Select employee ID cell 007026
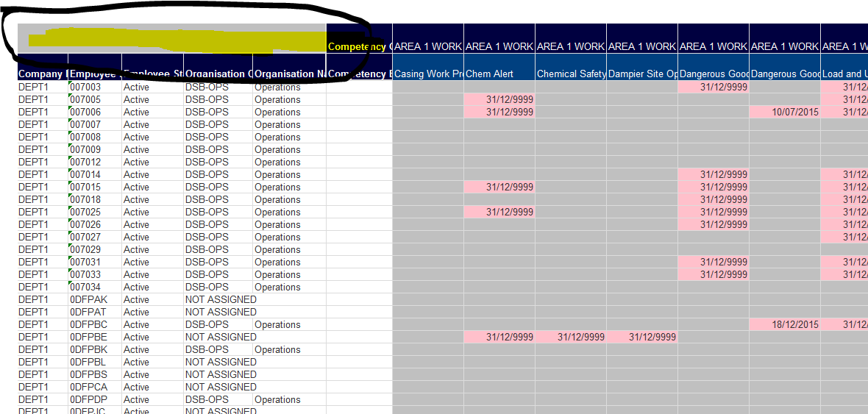 click(95, 224)
